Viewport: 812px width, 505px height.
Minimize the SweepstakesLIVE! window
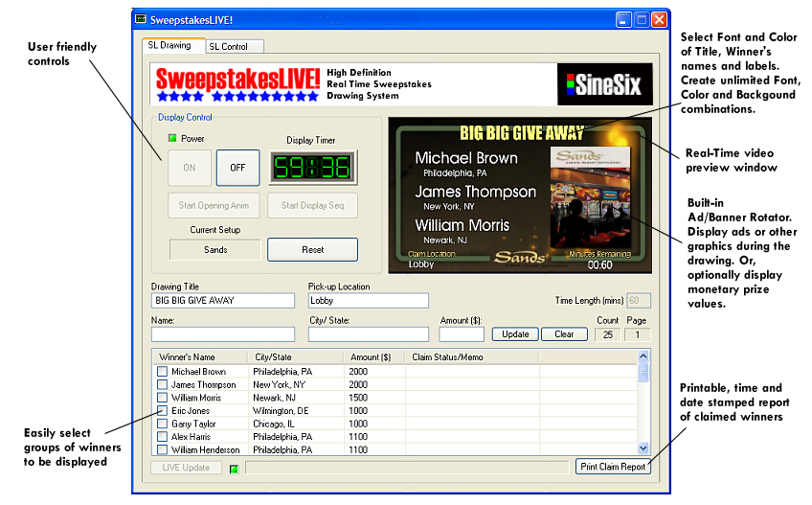623,20
